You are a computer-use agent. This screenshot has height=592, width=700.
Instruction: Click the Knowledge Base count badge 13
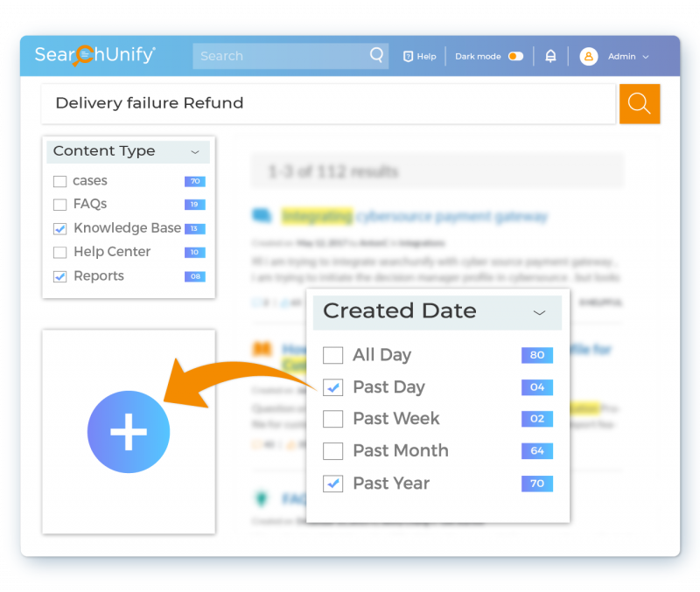coord(195,228)
